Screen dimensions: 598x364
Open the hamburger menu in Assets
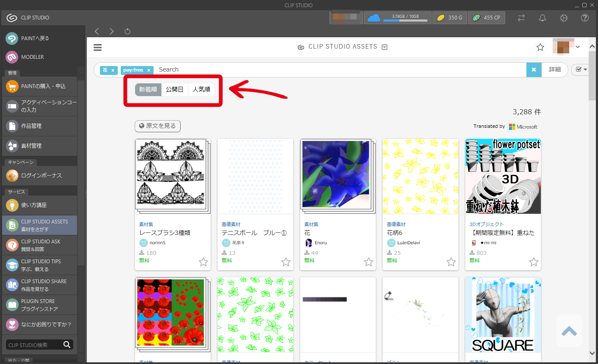click(x=97, y=47)
